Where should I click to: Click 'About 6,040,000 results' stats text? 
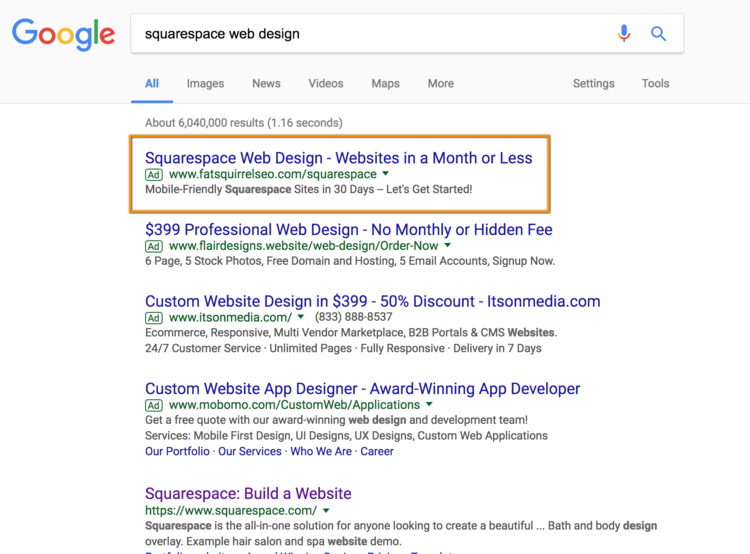coord(244,123)
